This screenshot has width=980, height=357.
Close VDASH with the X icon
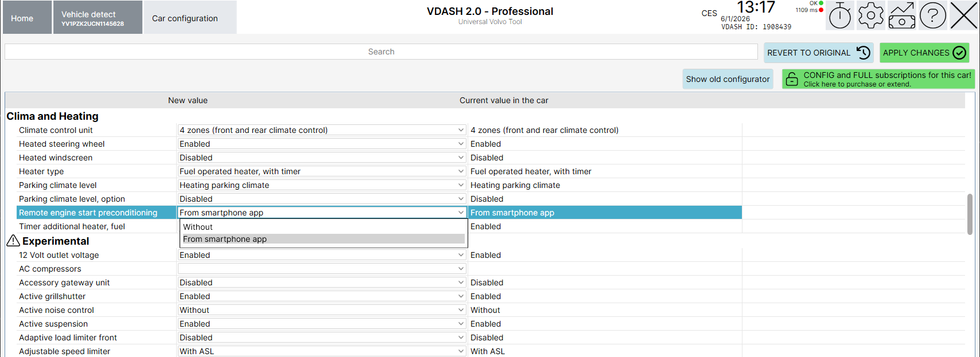click(964, 15)
